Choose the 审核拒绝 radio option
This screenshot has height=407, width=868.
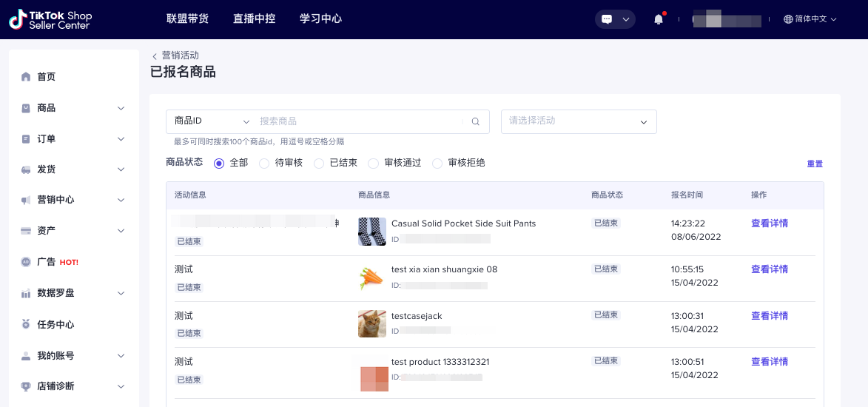point(437,164)
